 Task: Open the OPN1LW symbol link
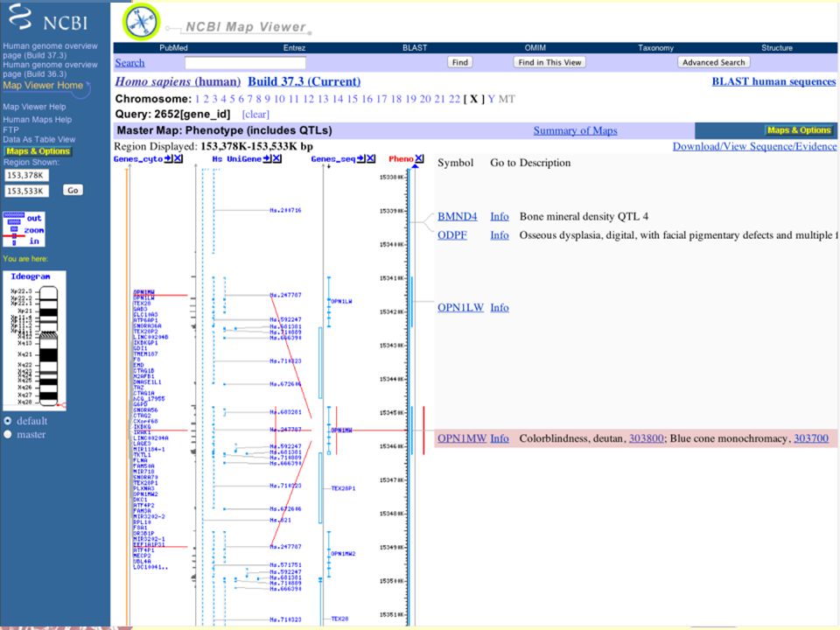pos(460,307)
